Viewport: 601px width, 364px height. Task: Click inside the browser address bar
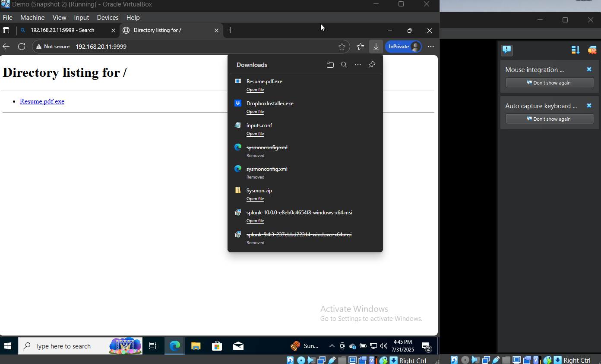[x=173, y=46]
